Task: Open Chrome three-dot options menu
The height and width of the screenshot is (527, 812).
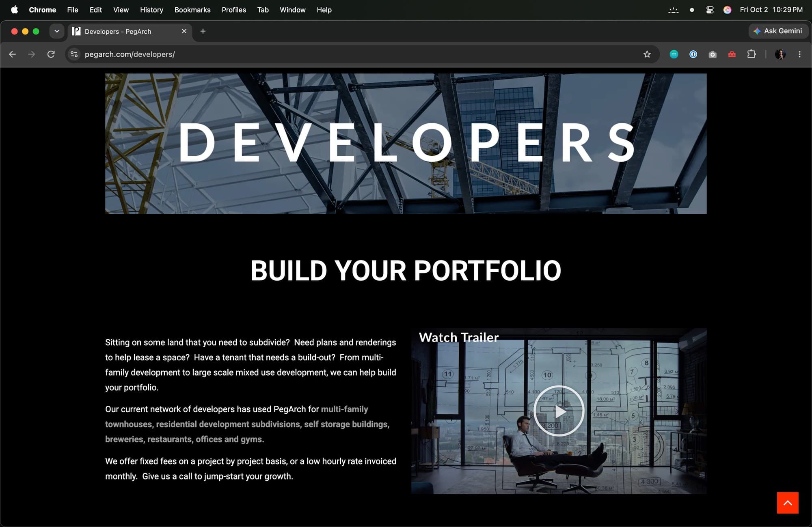Action: click(x=799, y=54)
